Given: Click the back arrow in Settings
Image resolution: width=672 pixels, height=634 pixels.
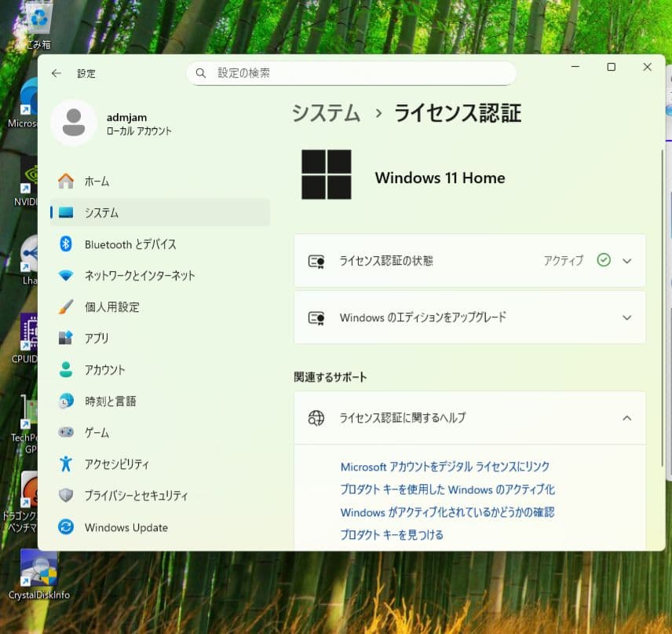Looking at the screenshot, I should point(56,73).
